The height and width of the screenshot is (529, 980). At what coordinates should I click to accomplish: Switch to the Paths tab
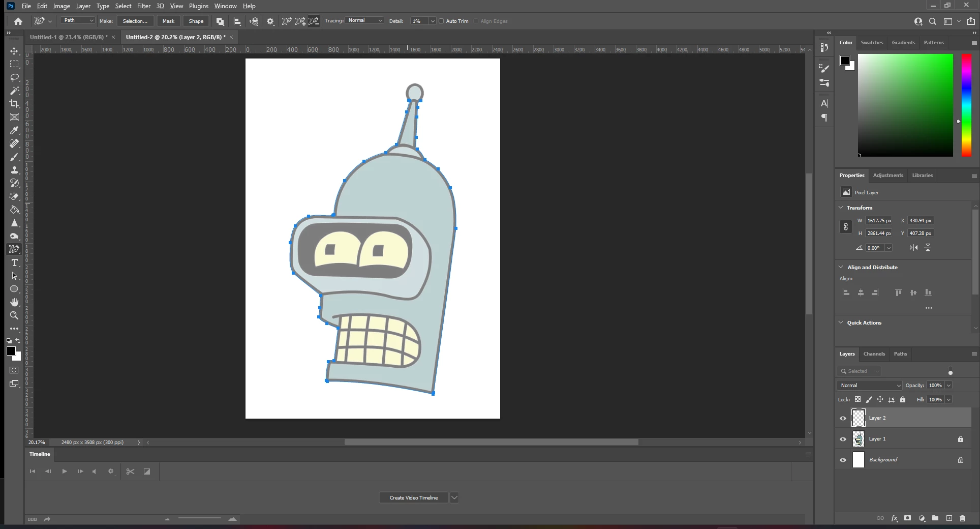click(900, 354)
